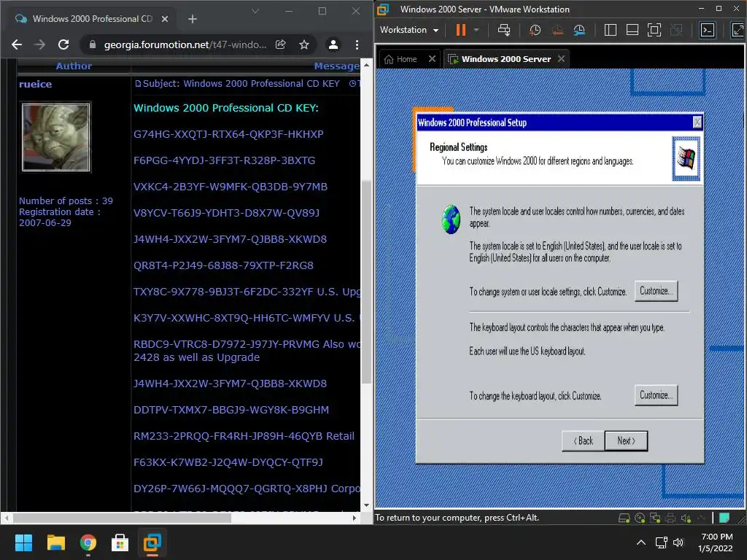The image size is (747, 560).
Task: Close the Windows 2000 Professional Setup dialog
Action: 697,122
